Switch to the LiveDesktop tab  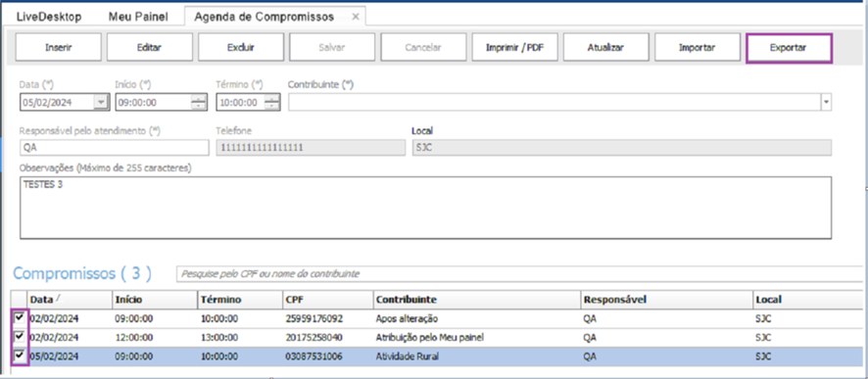click(x=49, y=17)
